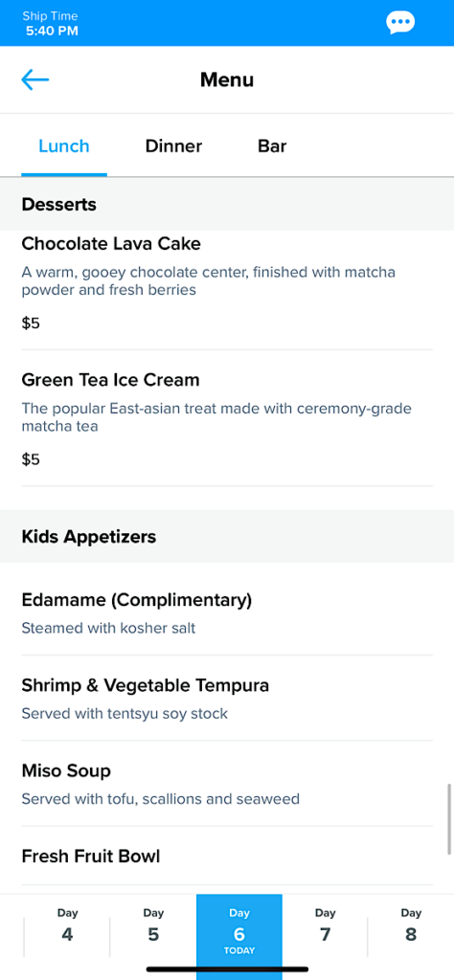
Task: Go back with the arrow icon
Action: coord(35,79)
